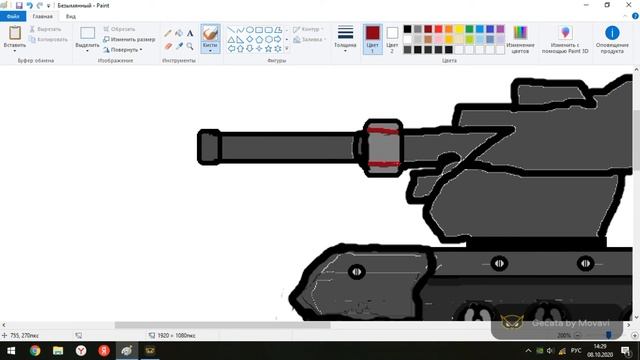Choose the diamond shape
The width and height of the screenshot is (640, 360).
tap(249, 39)
